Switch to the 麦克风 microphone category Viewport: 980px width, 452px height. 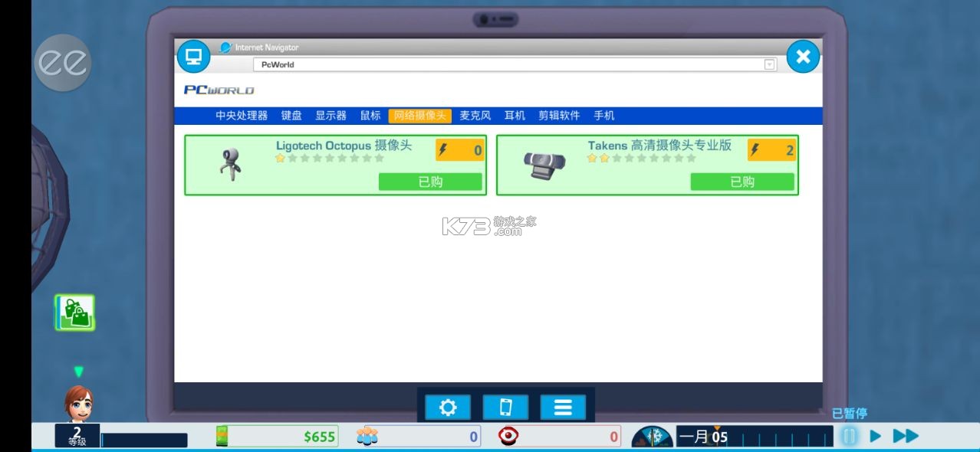(475, 115)
